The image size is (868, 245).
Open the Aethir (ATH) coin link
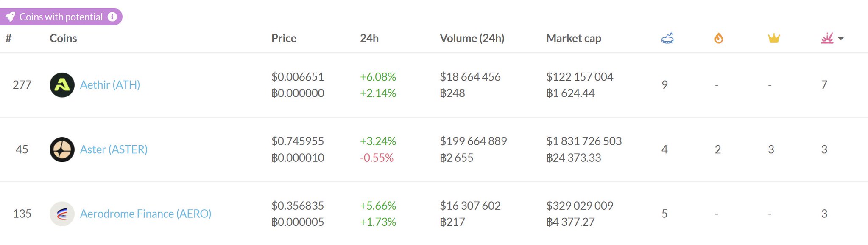[110, 85]
